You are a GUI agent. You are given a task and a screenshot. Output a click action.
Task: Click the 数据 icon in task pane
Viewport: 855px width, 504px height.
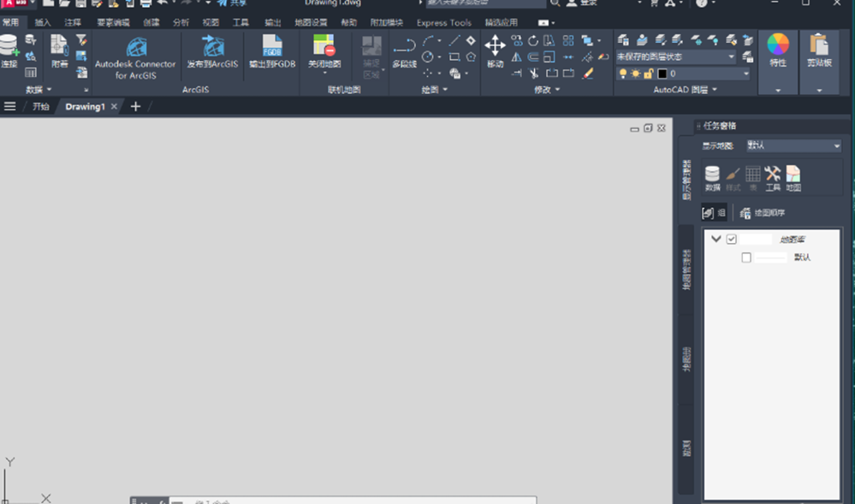coord(712,178)
